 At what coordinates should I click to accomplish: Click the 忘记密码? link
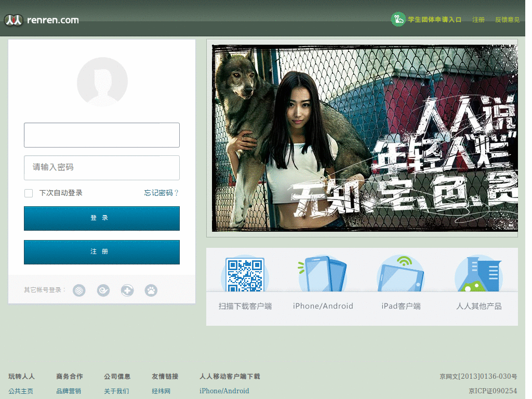tap(161, 193)
